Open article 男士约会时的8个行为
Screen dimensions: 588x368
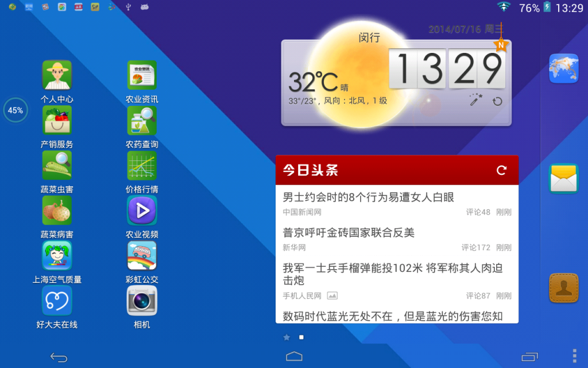click(x=368, y=197)
